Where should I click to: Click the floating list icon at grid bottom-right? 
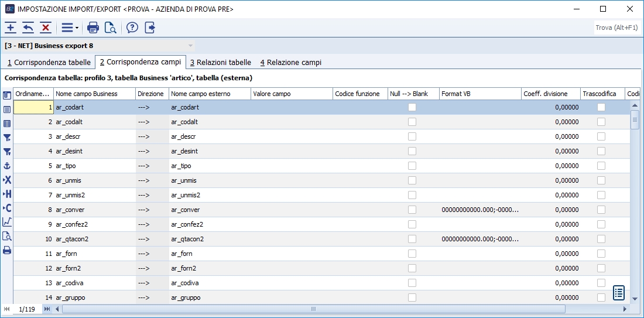click(x=619, y=293)
